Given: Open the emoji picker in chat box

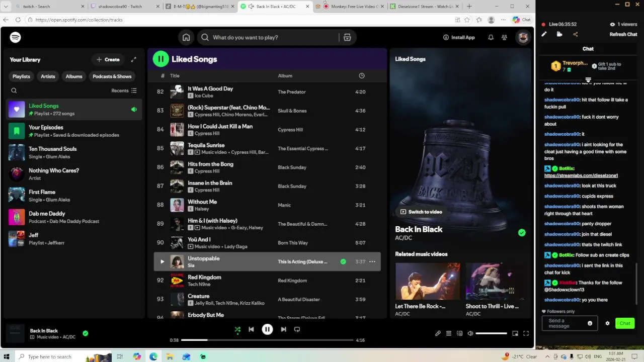Looking at the screenshot, I should click(x=590, y=323).
